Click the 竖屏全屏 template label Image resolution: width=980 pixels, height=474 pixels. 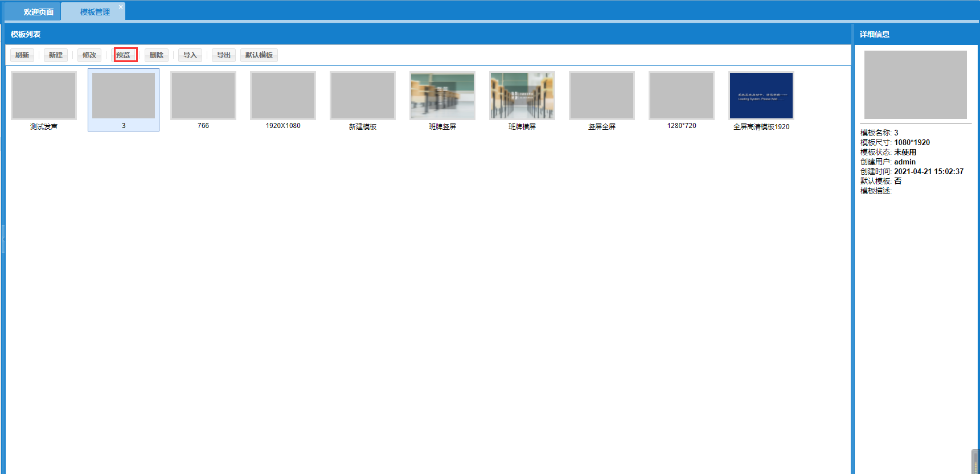coord(602,127)
